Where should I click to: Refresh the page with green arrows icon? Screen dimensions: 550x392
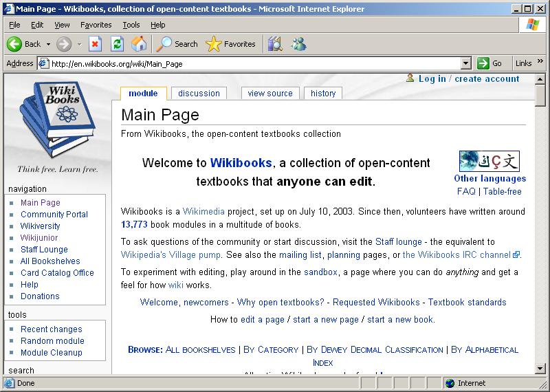tap(117, 44)
